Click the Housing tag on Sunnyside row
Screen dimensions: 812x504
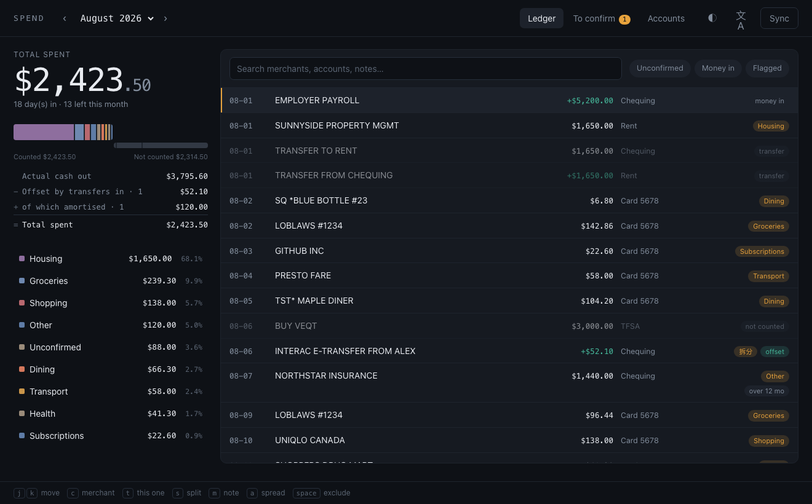(x=771, y=126)
